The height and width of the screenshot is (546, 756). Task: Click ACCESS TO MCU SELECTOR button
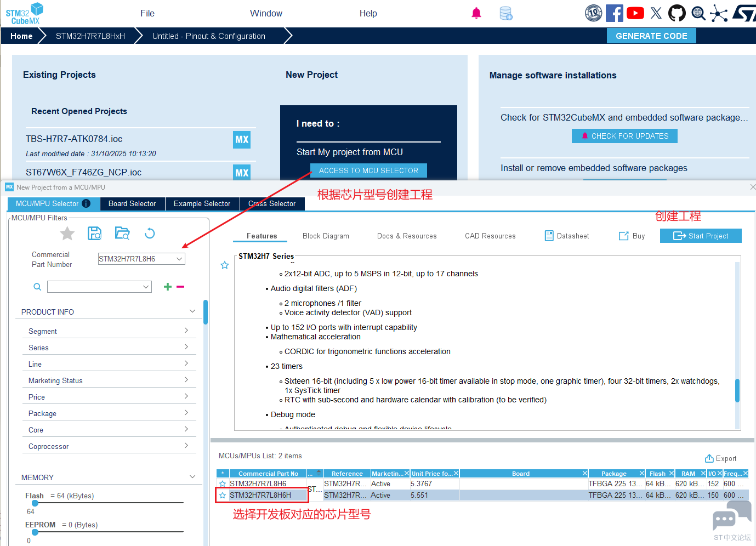click(x=368, y=170)
